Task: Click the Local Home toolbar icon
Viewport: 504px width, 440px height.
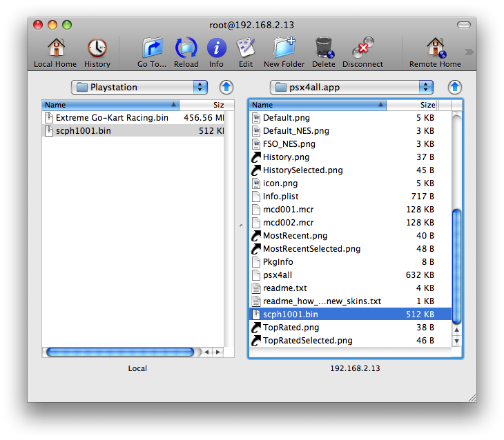Action: [56, 48]
